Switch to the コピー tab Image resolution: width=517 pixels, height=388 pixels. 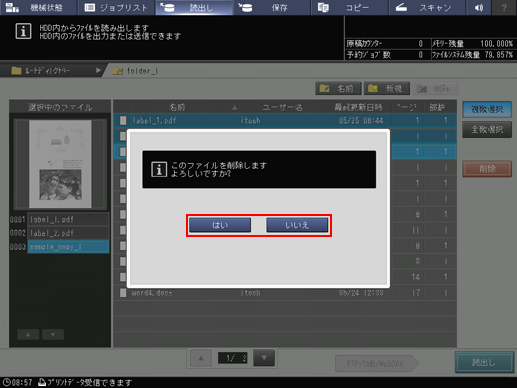(x=350, y=7)
